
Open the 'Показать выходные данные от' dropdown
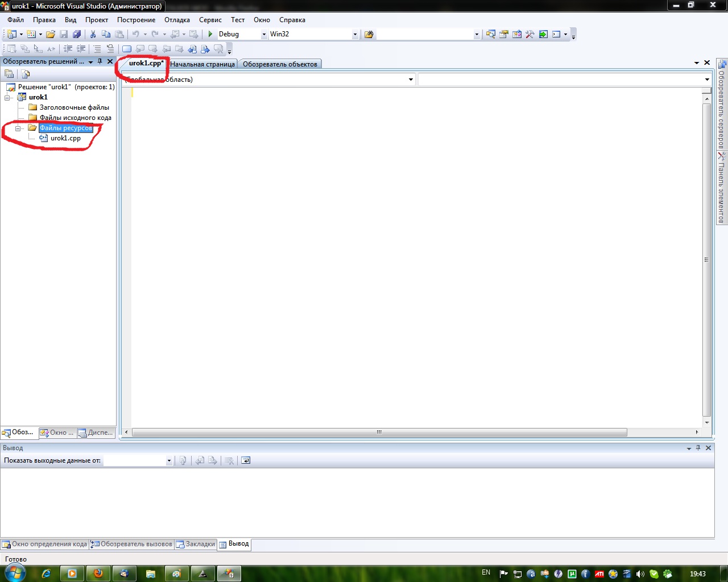click(169, 461)
